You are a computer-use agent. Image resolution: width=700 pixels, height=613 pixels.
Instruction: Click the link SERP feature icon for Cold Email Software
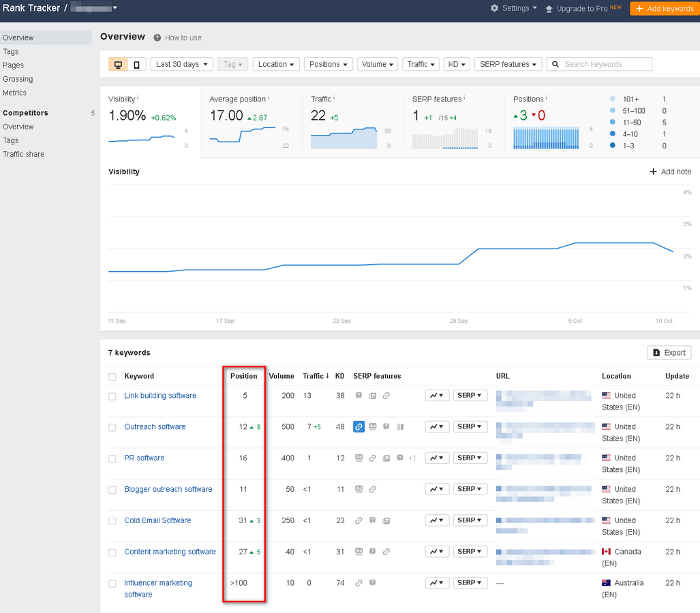click(359, 520)
